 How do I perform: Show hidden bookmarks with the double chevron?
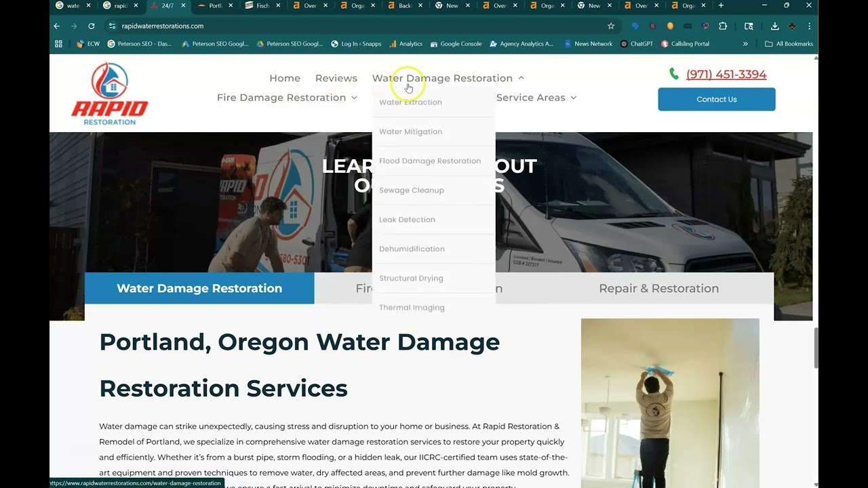tap(745, 43)
